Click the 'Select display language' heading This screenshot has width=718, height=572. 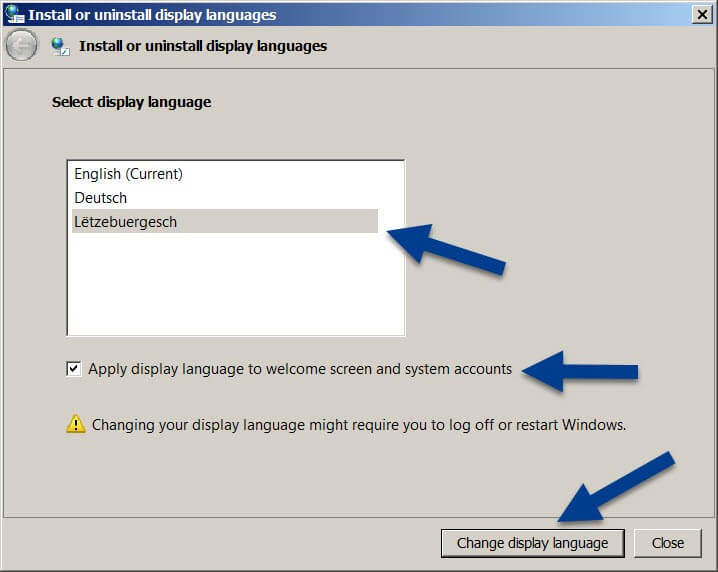pyautogui.click(x=131, y=102)
